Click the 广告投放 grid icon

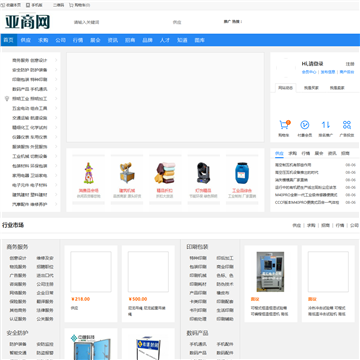(x=347, y=125)
